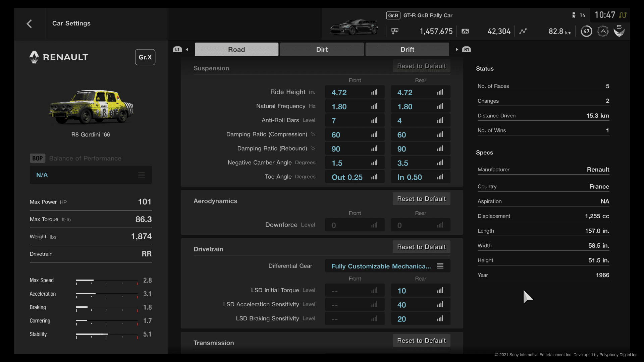Select rear Downforce level field
Screen dimensions: 644x362
421,225
